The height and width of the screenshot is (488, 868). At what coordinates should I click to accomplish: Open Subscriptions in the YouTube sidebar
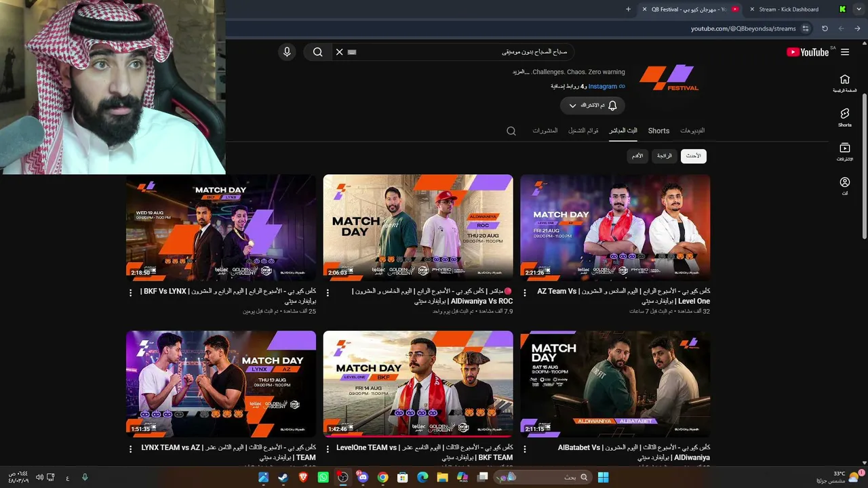click(845, 152)
